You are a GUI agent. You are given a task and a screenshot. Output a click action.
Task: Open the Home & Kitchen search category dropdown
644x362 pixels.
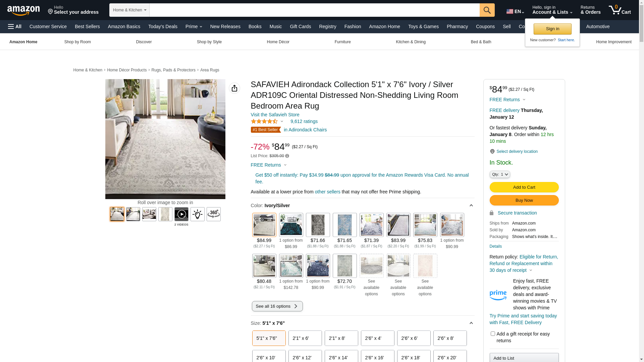(129, 10)
